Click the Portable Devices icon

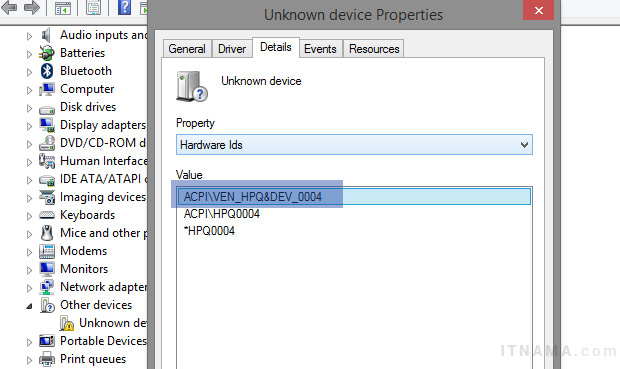(x=47, y=341)
